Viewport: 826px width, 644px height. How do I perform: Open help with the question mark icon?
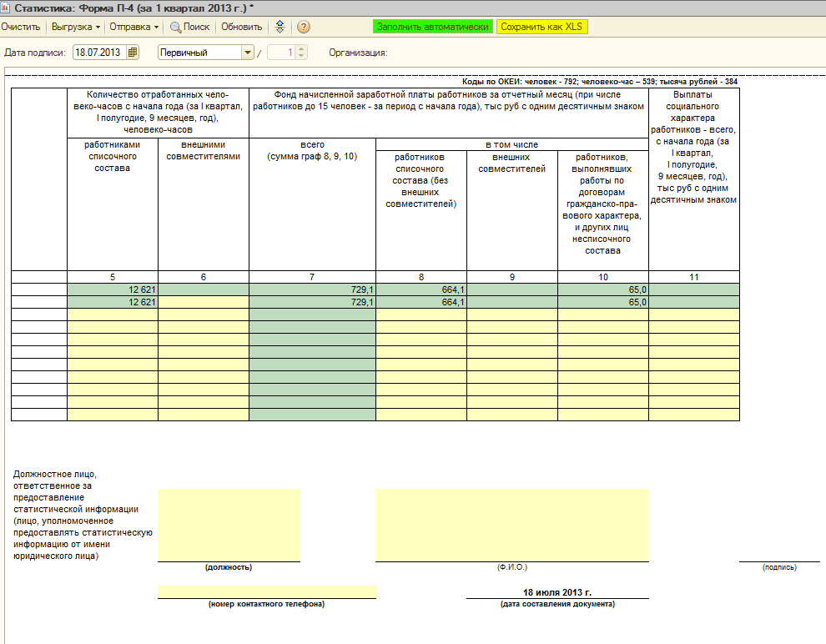click(304, 27)
